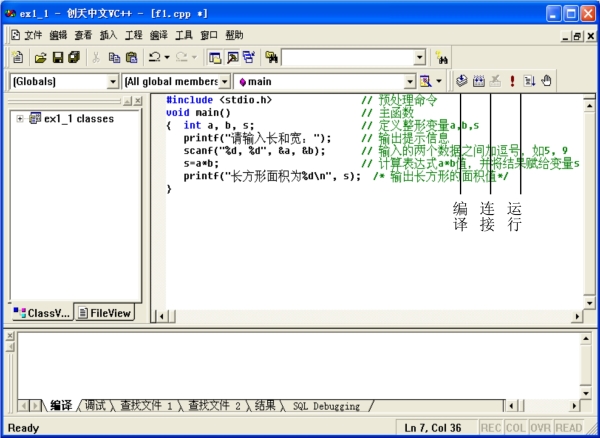Click the find text input field

(348, 58)
